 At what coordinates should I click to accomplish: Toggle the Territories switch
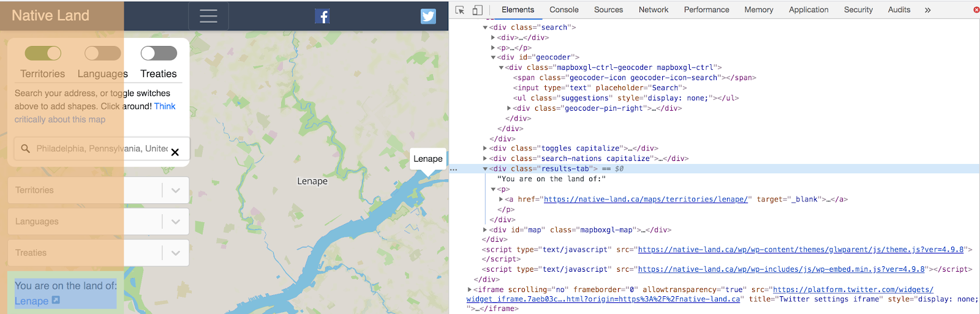43,53
